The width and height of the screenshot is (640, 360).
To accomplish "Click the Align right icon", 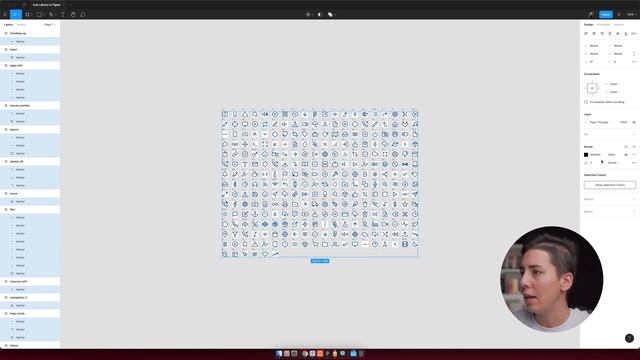I will coord(602,33).
